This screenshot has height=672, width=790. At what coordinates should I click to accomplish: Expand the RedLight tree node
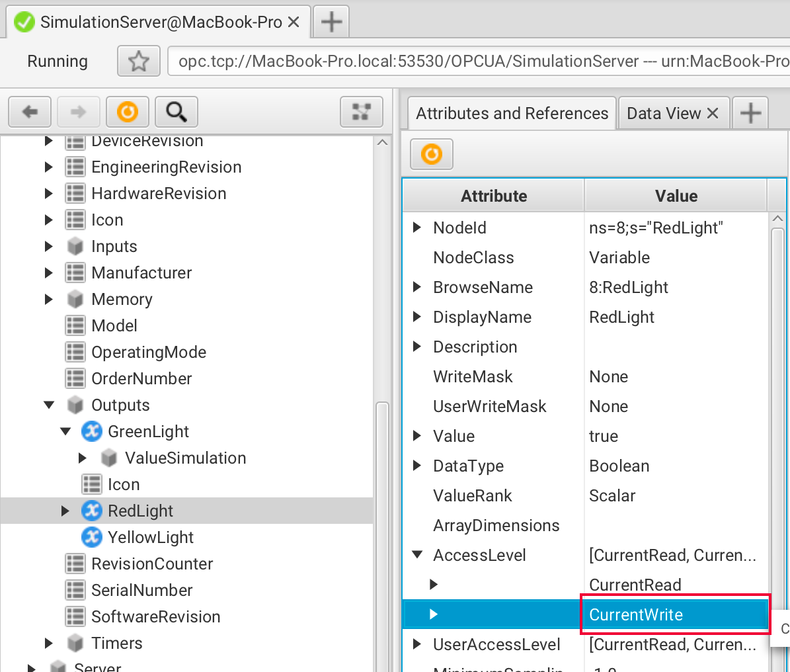pyautogui.click(x=65, y=511)
